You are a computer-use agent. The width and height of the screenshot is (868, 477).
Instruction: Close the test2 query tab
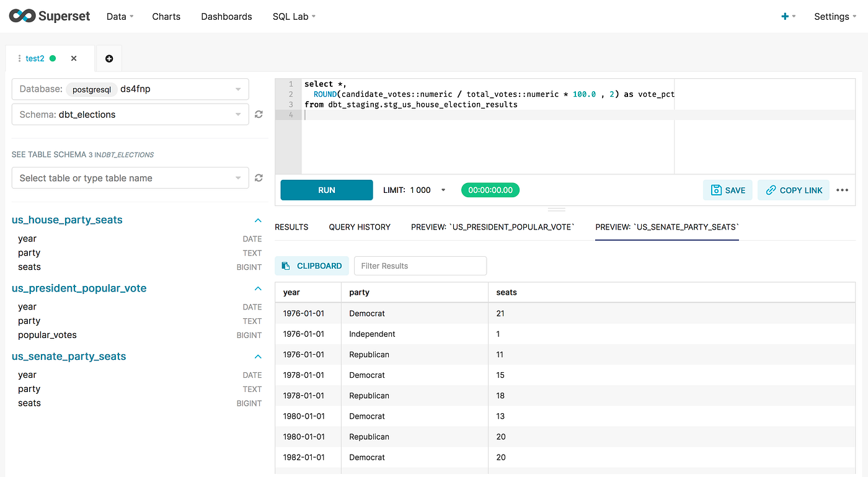[x=73, y=58]
